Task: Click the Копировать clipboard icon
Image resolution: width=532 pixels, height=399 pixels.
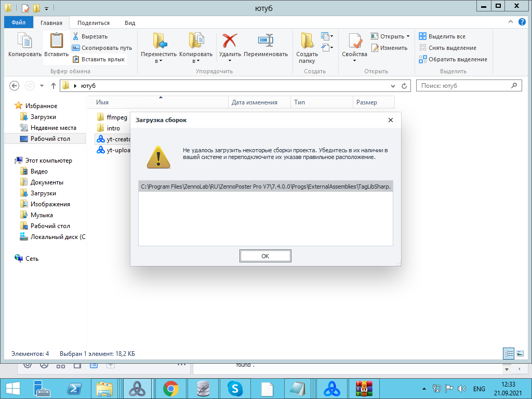Action: pyautogui.click(x=25, y=41)
